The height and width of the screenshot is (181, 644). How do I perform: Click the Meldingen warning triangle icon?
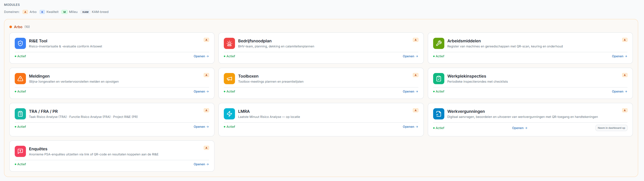click(x=20, y=79)
